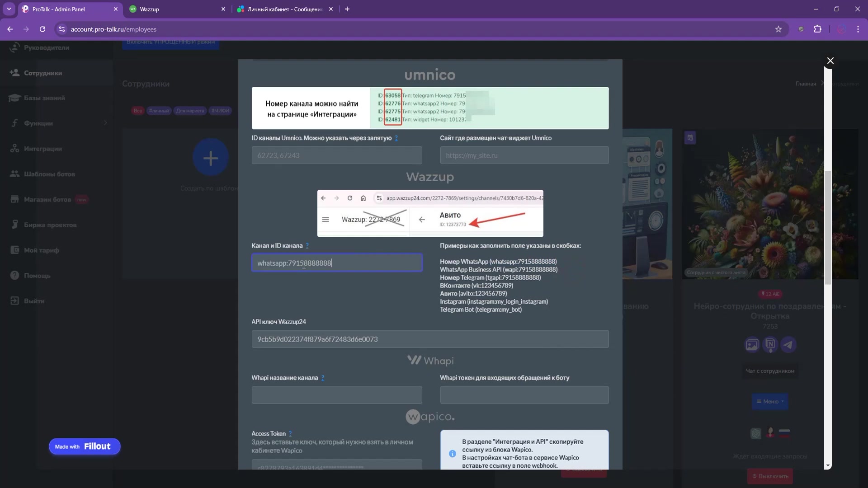Click the modal's vertical scrollbar thumb
The width and height of the screenshot is (868, 488).
click(x=828, y=228)
